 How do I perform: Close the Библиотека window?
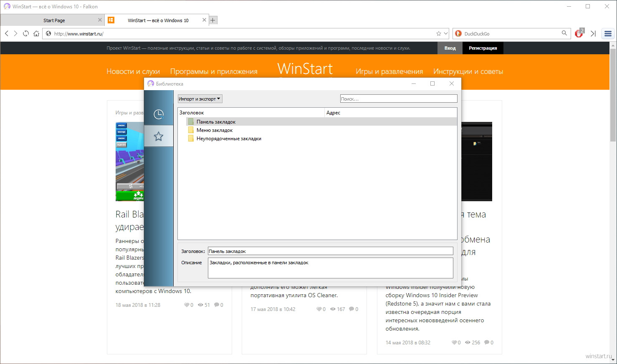pyautogui.click(x=452, y=83)
